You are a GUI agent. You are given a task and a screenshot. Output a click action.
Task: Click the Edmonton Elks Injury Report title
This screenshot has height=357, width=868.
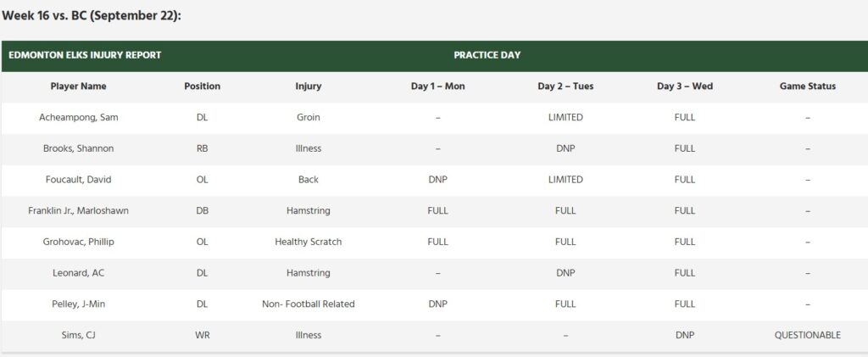click(x=85, y=55)
